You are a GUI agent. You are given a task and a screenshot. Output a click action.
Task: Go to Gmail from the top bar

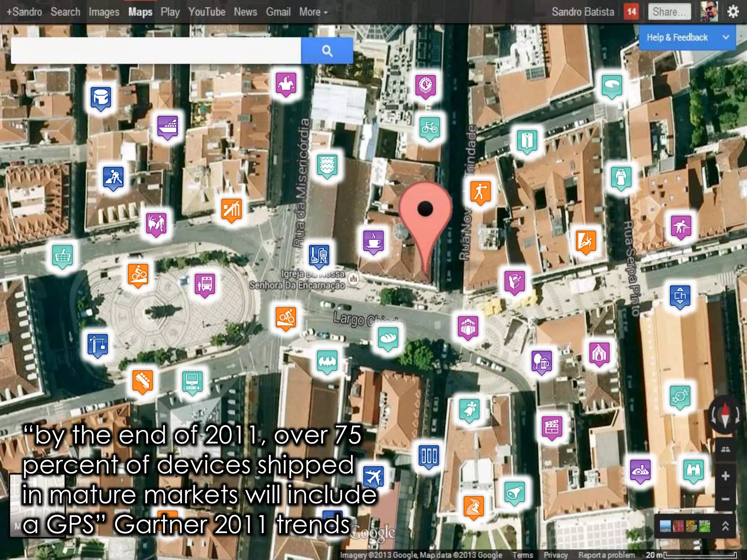[x=278, y=12]
